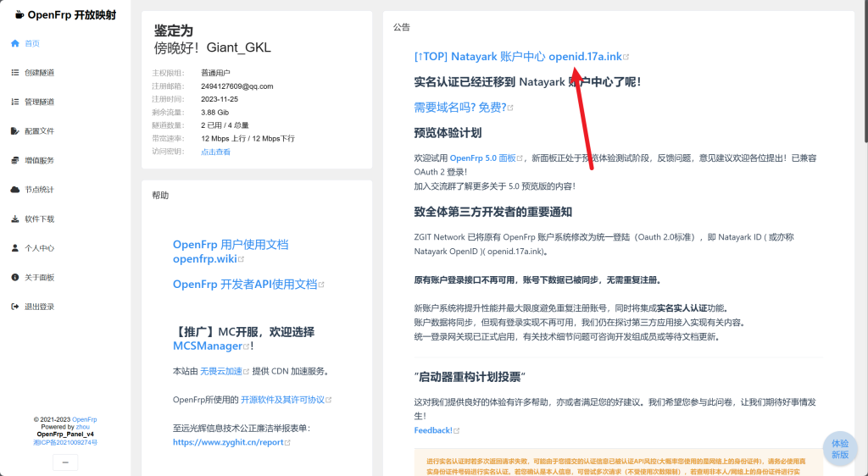868x476 pixels.
Task: Click the zhou link after Powered by
Action: (82, 427)
